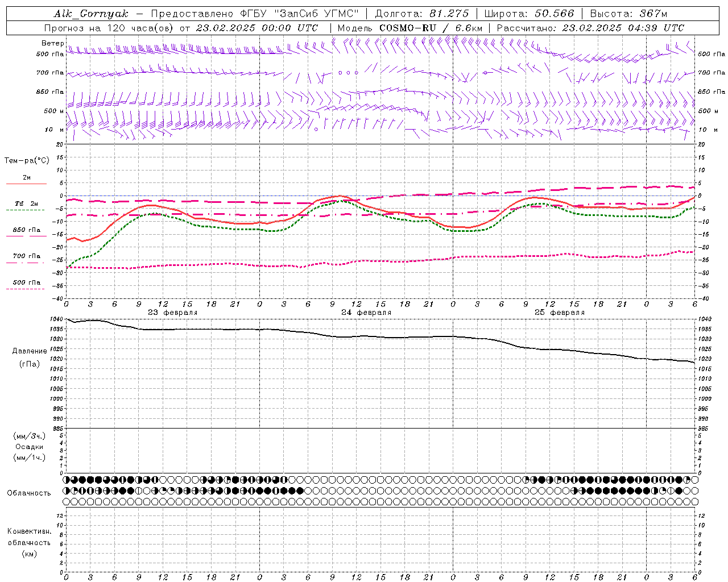Click the '(мм/3ч.)' precipitation unit label
Screen dimensions: 728x582
pyautogui.click(x=30, y=436)
